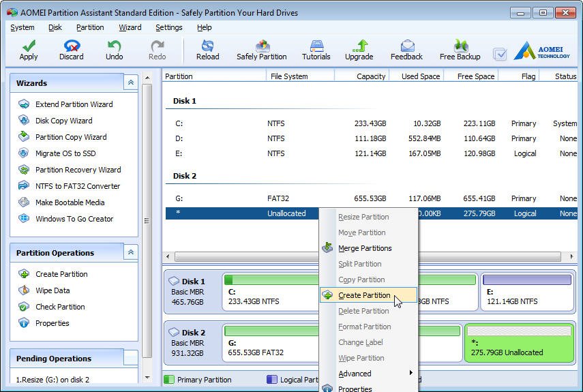Open the Safely Partition tool
Screen dimensions: 583x392
[x=262, y=50]
